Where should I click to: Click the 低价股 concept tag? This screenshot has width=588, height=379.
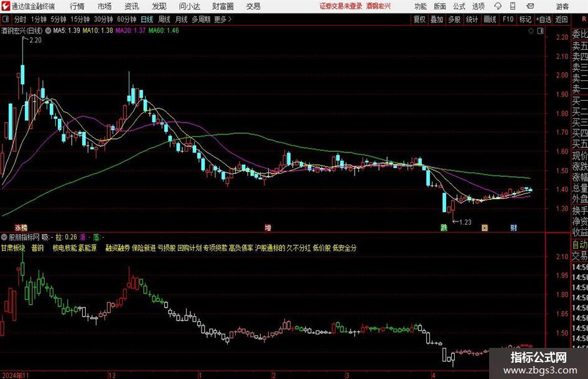(x=322, y=248)
